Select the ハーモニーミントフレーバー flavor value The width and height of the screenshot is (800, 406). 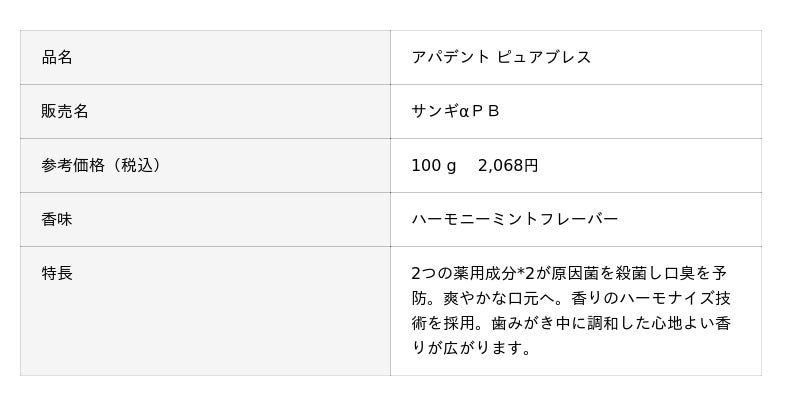tap(515, 219)
